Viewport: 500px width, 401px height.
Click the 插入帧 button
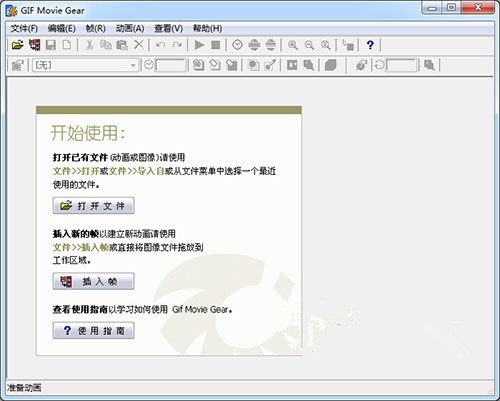tap(93, 281)
